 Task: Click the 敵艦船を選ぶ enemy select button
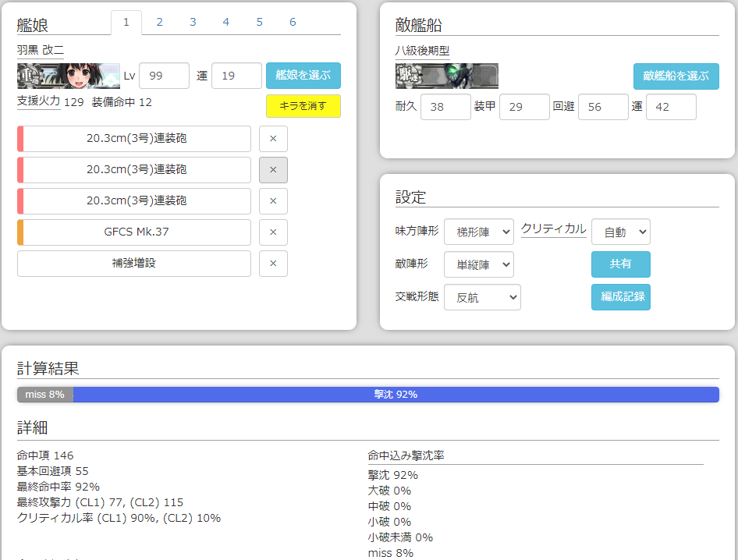[676, 77]
